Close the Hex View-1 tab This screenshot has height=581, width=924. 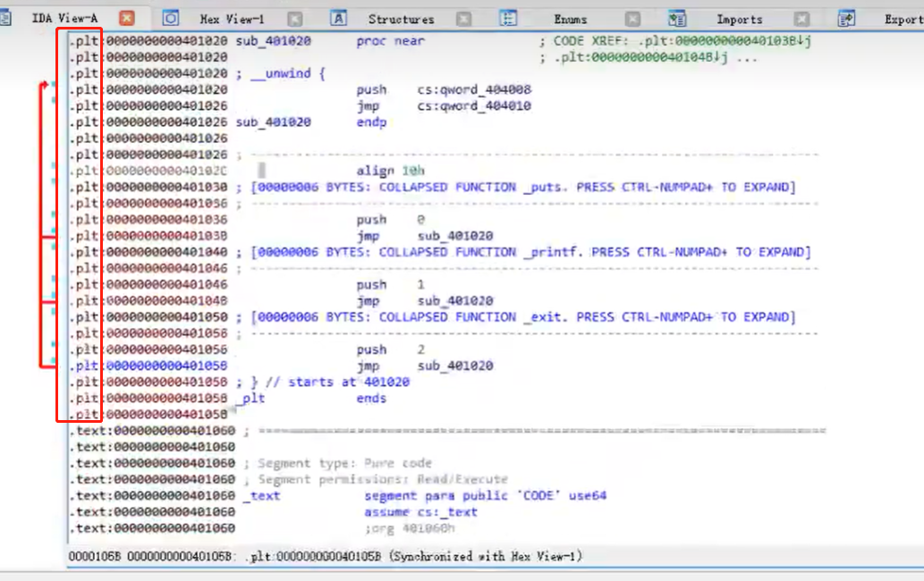295,19
